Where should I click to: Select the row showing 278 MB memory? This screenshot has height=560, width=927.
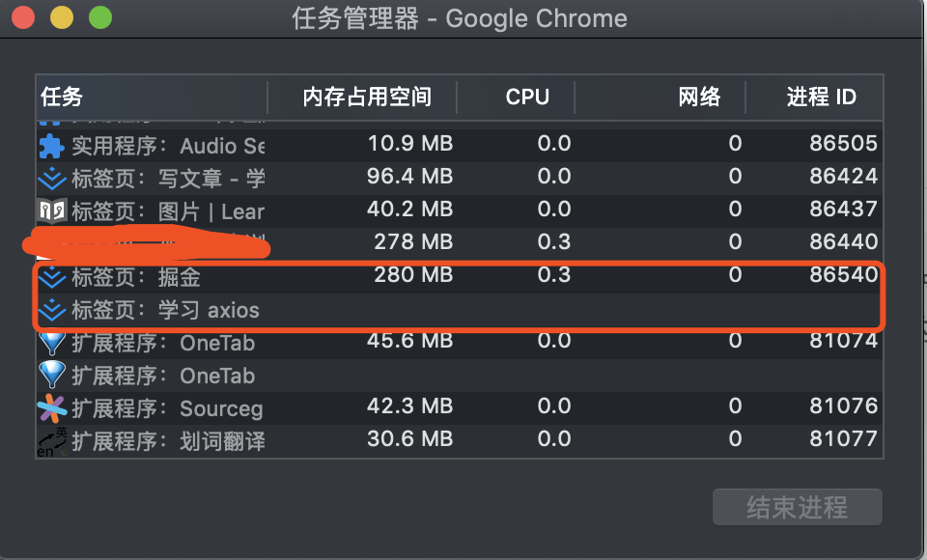click(x=410, y=241)
